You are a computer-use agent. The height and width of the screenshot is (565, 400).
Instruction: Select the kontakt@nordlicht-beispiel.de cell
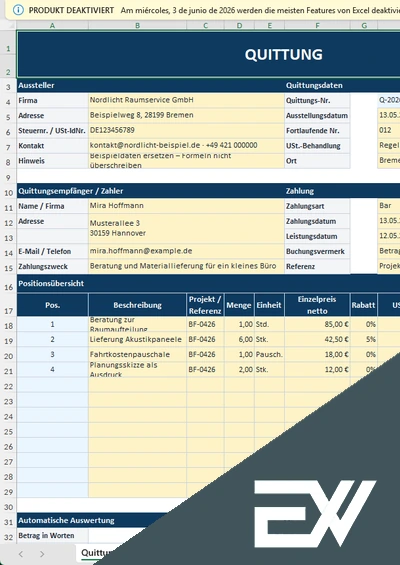tap(186, 146)
